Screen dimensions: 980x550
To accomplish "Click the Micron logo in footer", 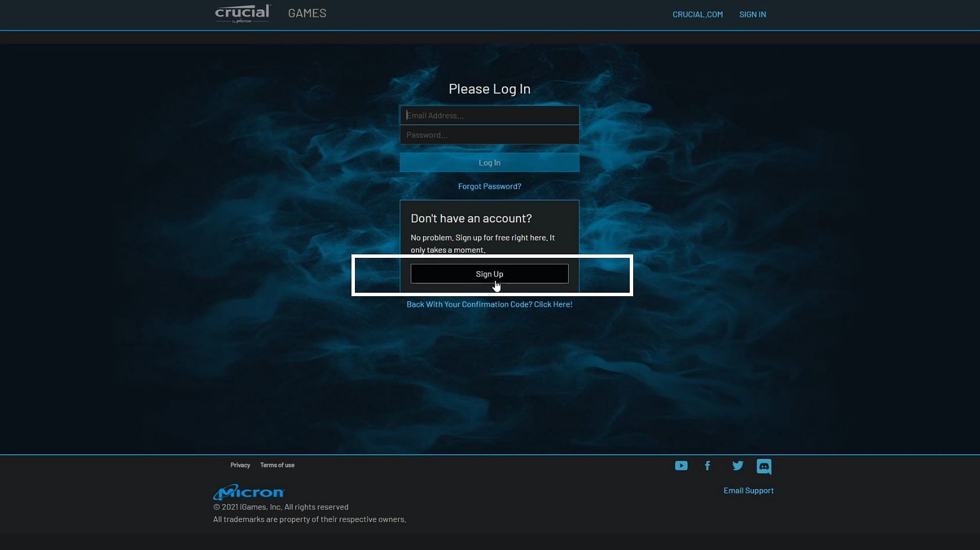I will pos(249,492).
